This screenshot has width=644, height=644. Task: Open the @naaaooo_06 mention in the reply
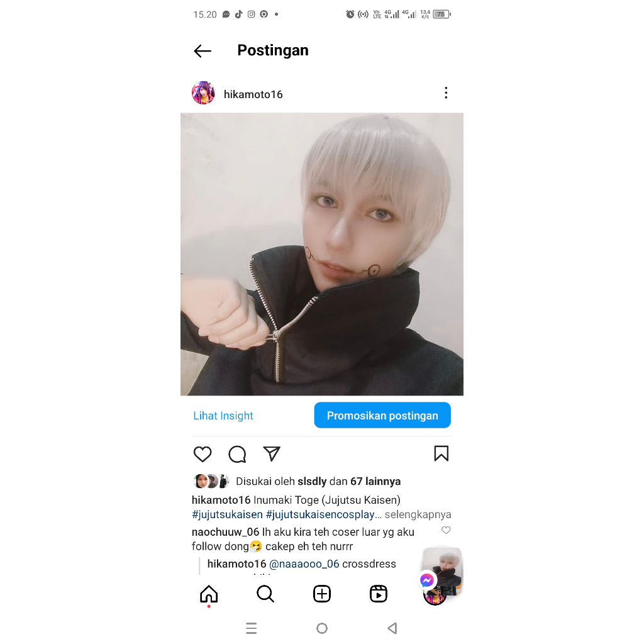pyautogui.click(x=304, y=564)
